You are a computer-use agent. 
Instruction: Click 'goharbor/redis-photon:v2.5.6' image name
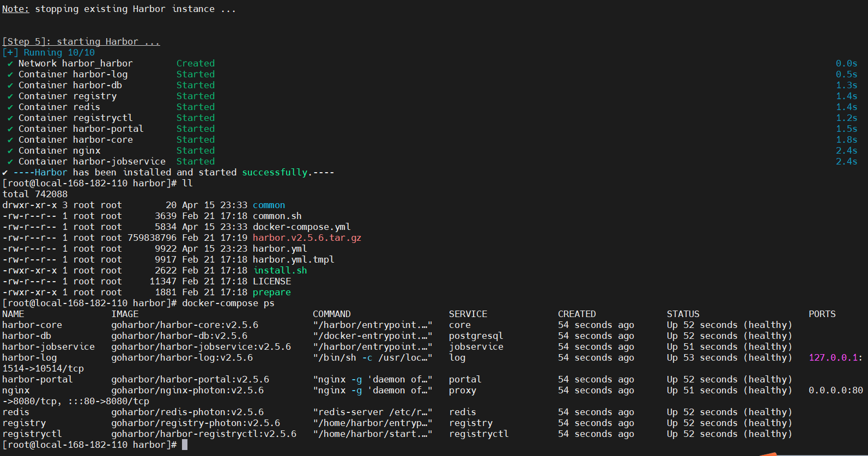coord(187,412)
